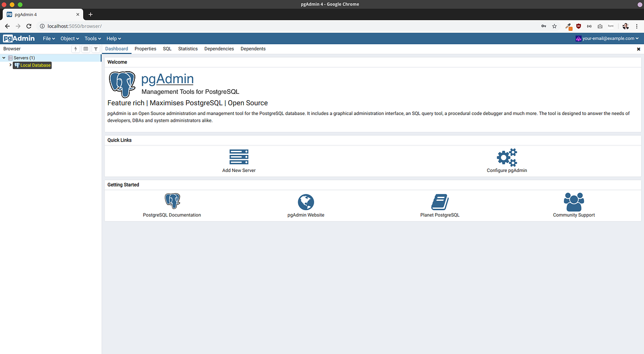Click the pgAdmin elephant logo
The width and height of the screenshot is (644, 354).
click(x=122, y=84)
